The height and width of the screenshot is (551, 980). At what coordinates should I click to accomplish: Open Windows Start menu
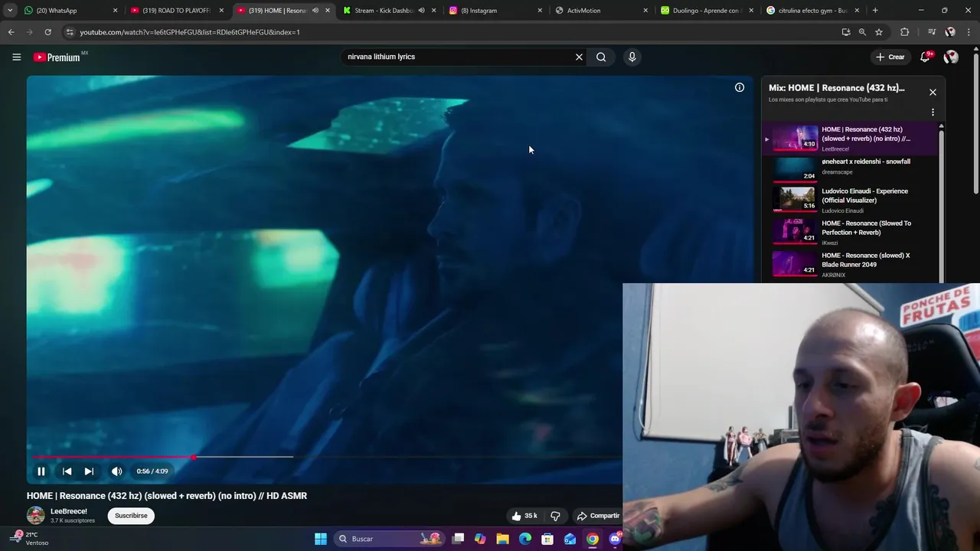tap(321, 539)
